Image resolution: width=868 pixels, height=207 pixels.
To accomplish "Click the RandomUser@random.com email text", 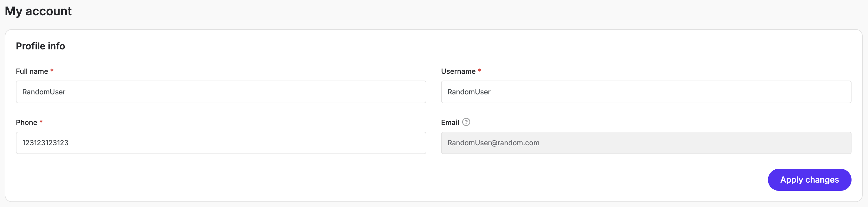I will (493, 143).
